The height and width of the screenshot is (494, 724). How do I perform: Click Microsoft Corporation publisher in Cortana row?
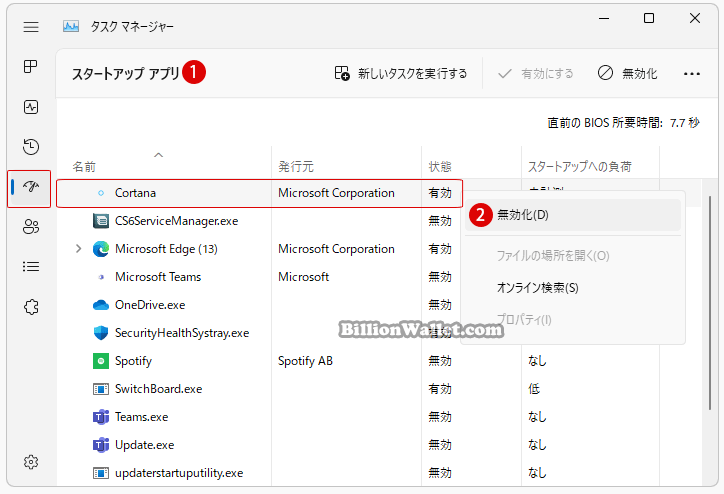point(336,193)
